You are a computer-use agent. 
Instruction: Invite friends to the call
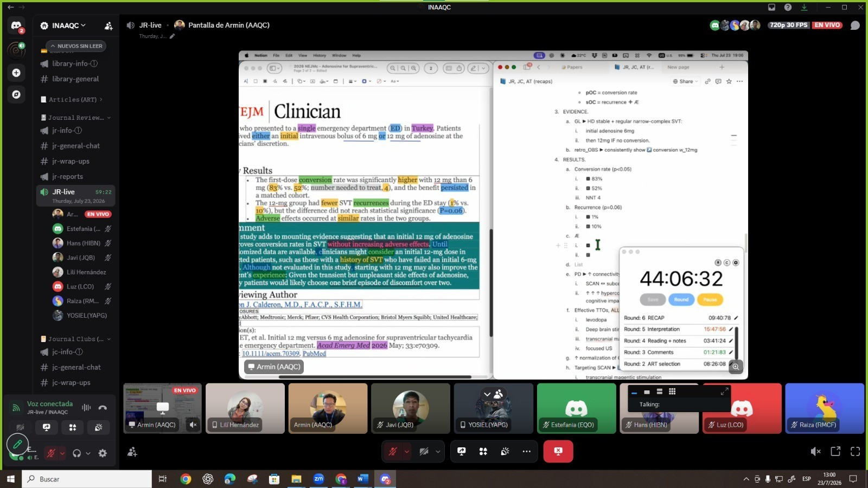pos(132,452)
